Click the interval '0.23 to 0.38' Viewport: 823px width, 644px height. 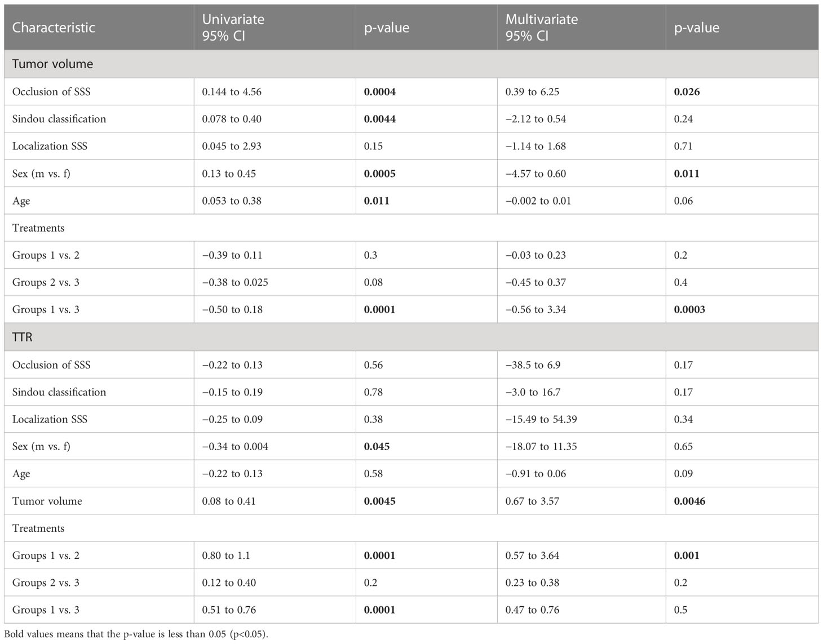point(532,583)
